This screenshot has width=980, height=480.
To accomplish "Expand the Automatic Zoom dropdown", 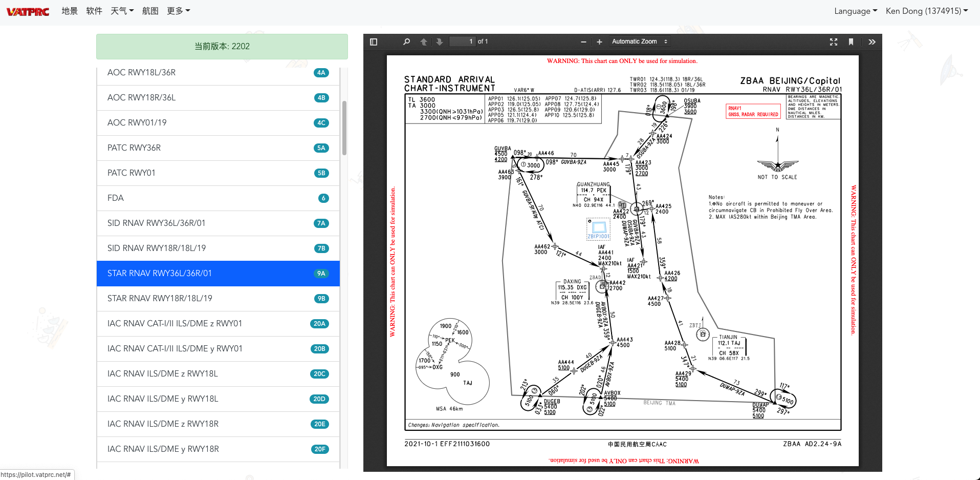I will (640, 41).
